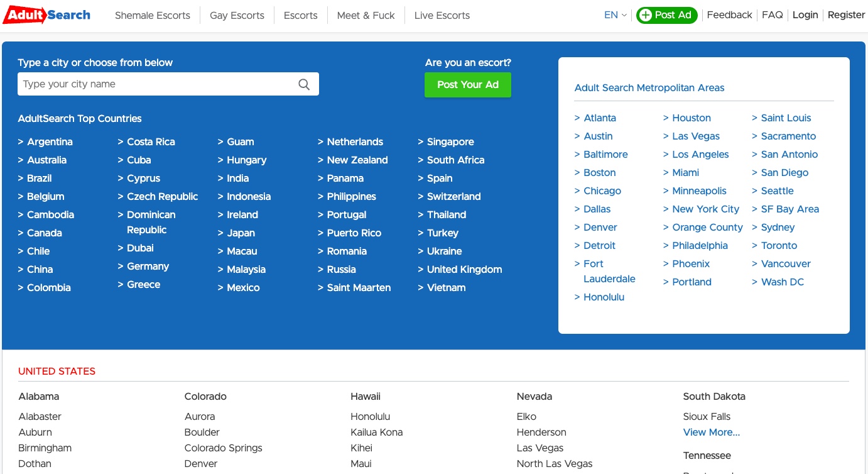The height and width of the screenshot is (474, 868).
Task: Focus the city name search field
Action: click(168, 84)
